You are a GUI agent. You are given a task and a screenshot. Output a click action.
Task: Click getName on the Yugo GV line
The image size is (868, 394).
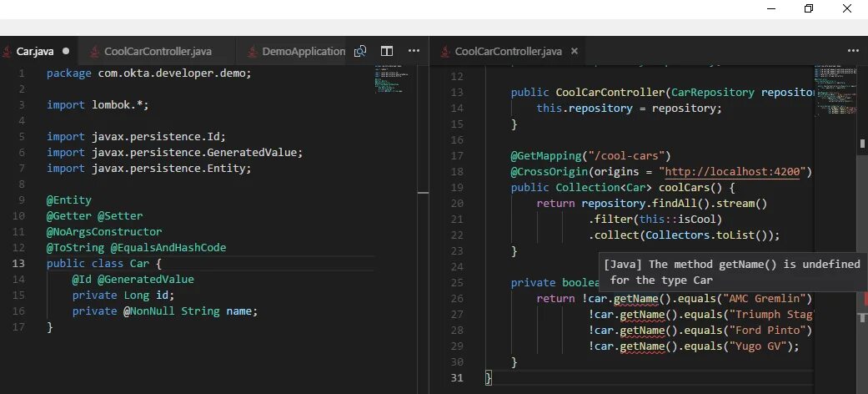[641, 346]
